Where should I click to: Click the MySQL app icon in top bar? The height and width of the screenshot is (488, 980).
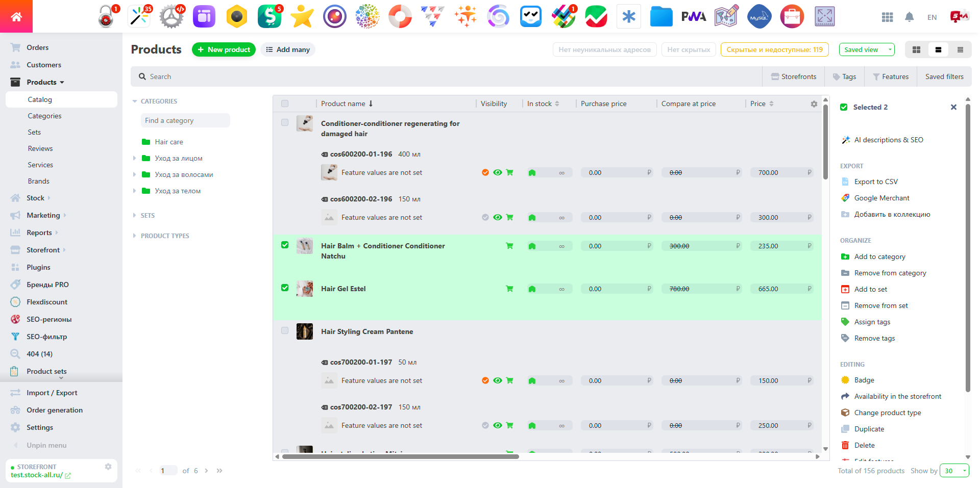coord(759,16)
